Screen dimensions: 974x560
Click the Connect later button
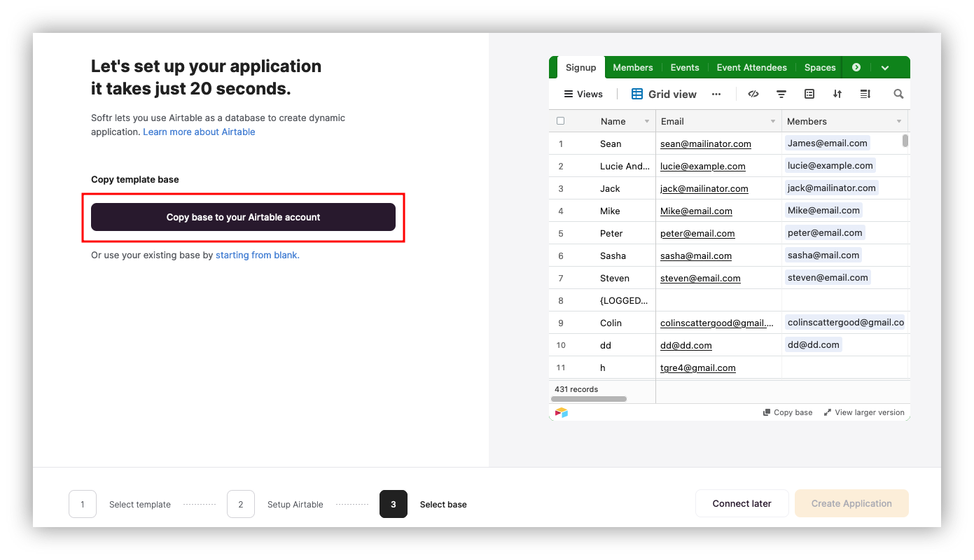pos(742,503)
